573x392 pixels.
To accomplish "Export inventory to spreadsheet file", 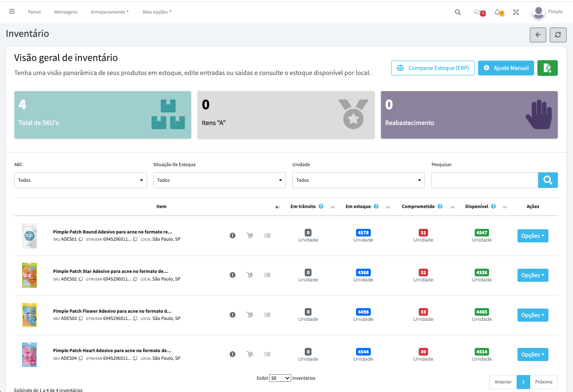I will [x=547, y=68].
